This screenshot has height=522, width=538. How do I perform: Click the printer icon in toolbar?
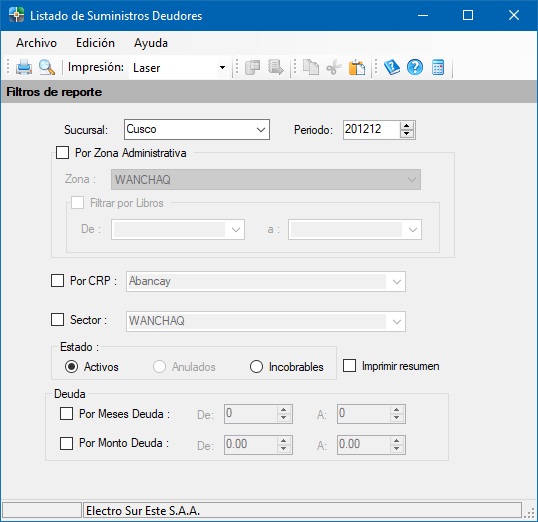point(24,67)
